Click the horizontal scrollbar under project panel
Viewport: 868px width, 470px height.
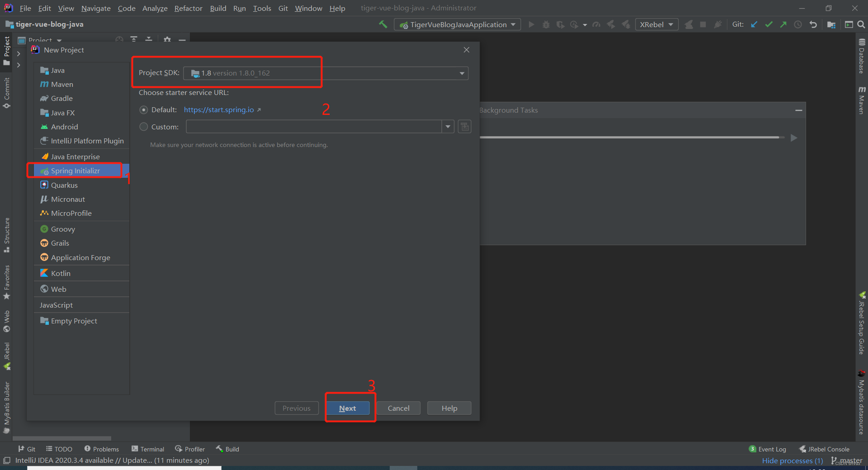pyautogui.click(x=62, y=438)
